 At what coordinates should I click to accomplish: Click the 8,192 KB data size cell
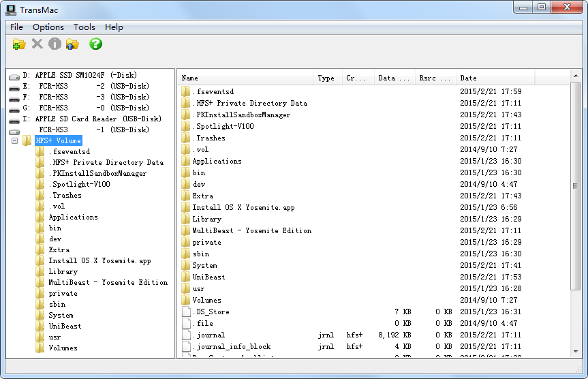point(394,335)
